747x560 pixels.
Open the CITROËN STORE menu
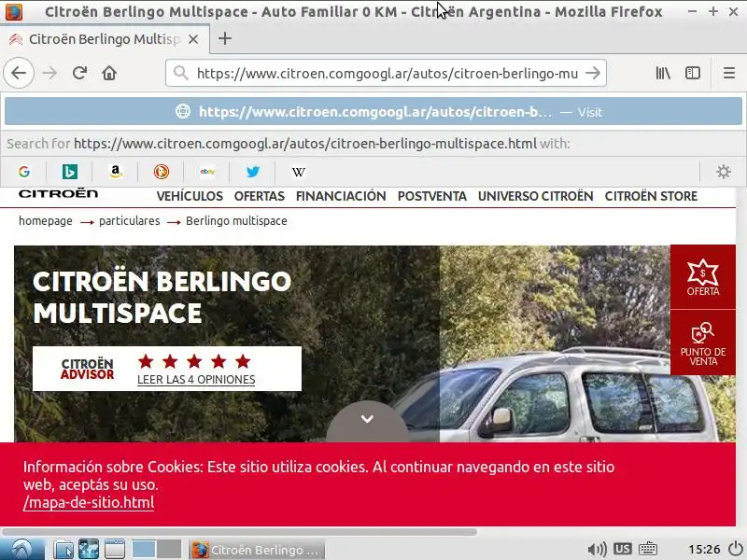click(651, 196)
